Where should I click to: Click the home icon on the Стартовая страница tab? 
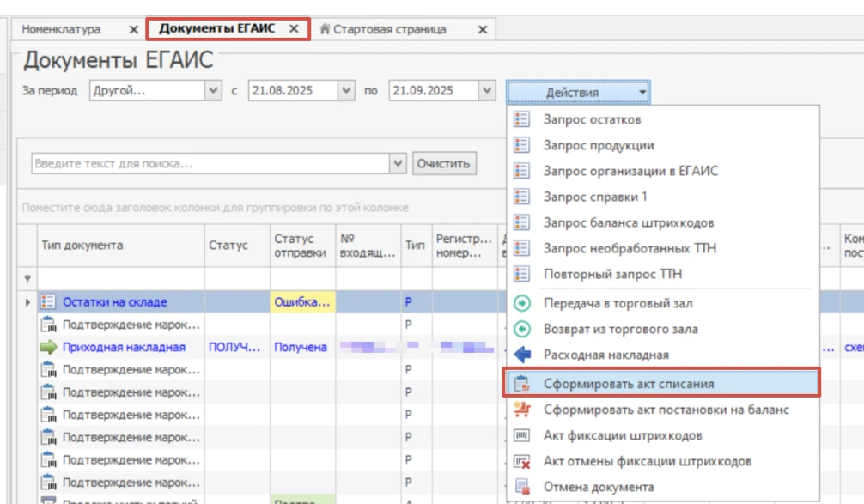pos(326,28)
